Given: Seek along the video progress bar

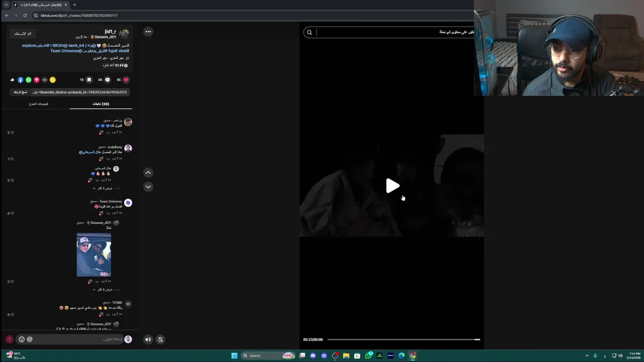Looking at the screenshot, I should [404, 339].
